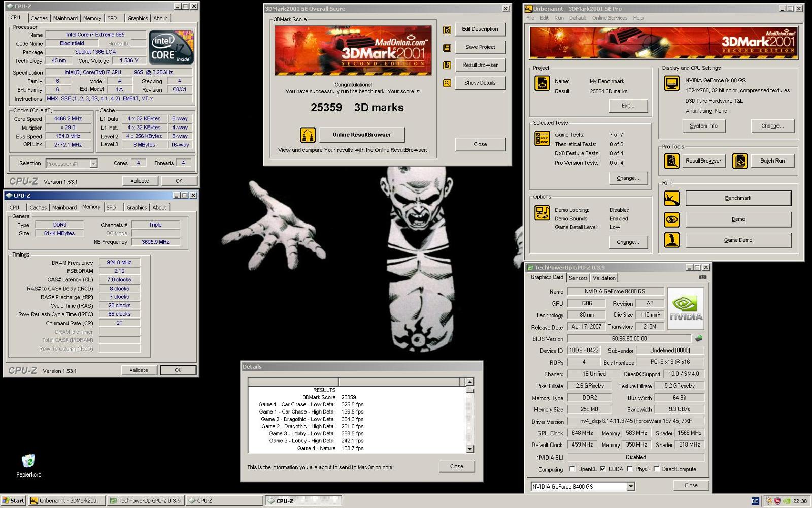The image size is (812, 508).
Task: Click the System Info button
Action: point(703,126)
